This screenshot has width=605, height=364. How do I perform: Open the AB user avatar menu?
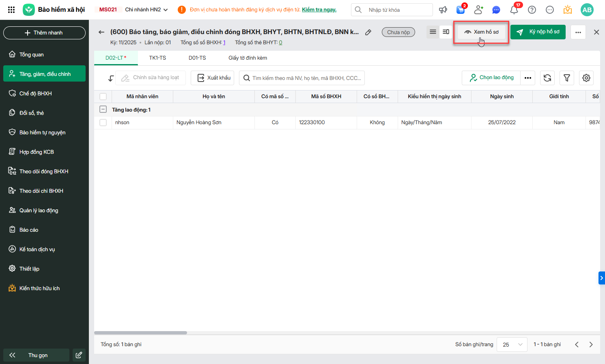(587, 10)
